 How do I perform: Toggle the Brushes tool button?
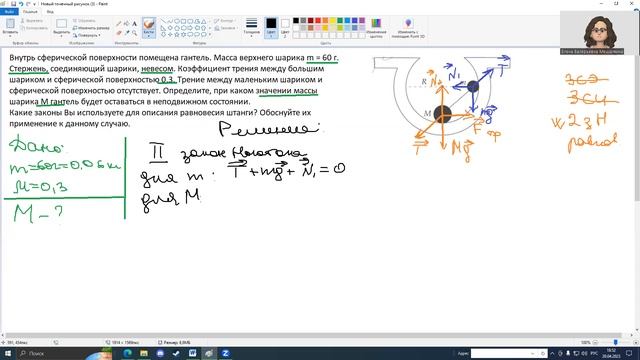[149, 27]
